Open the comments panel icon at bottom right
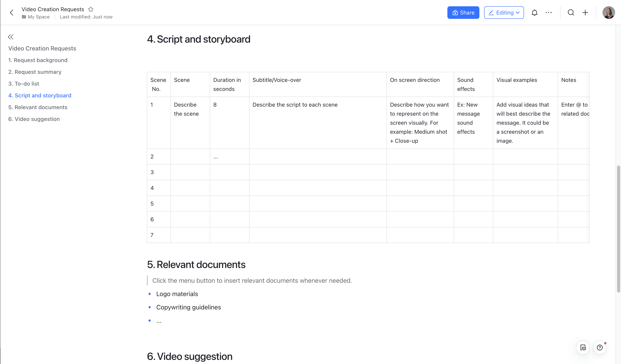Image resolution: width=621 pixels, height=364 pixels. click(x=583, y=348)
